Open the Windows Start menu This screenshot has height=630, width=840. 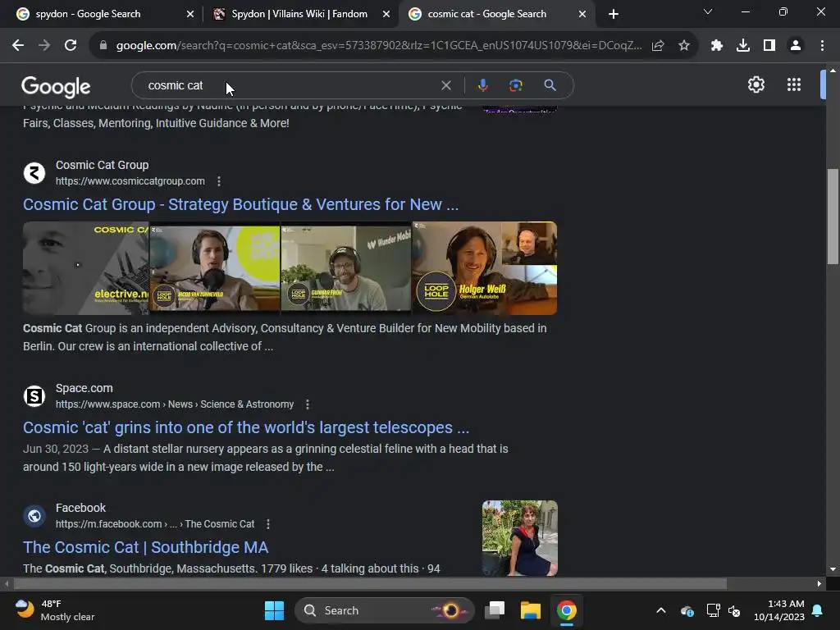[274, 610]
